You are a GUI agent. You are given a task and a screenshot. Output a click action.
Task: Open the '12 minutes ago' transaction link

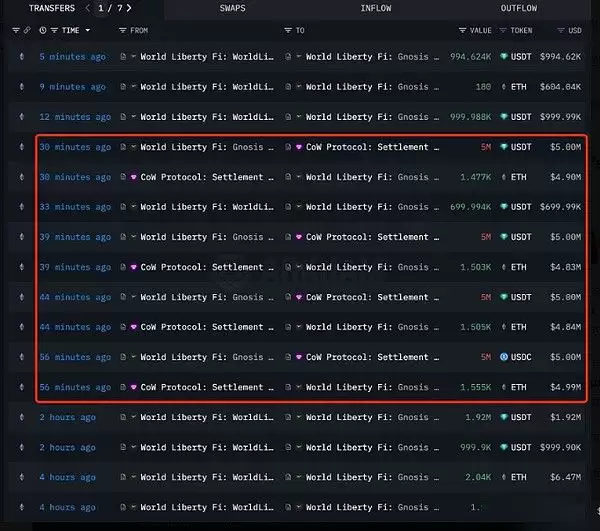point(75,117)
